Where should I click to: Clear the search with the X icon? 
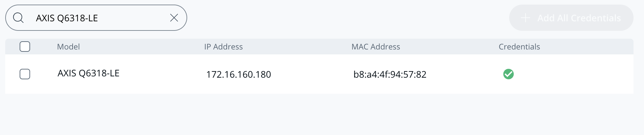coord(174,18)
